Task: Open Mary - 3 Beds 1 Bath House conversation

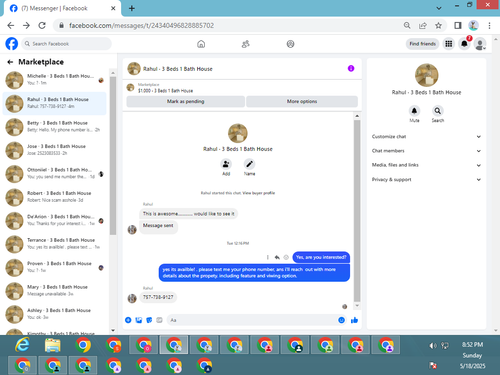Action: click(55, 291)
